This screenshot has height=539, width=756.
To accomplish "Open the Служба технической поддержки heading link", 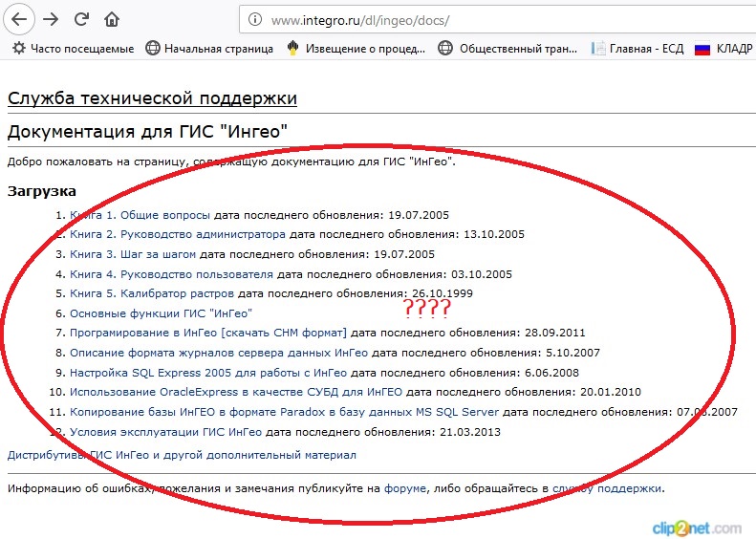I will tap(152, 97).
